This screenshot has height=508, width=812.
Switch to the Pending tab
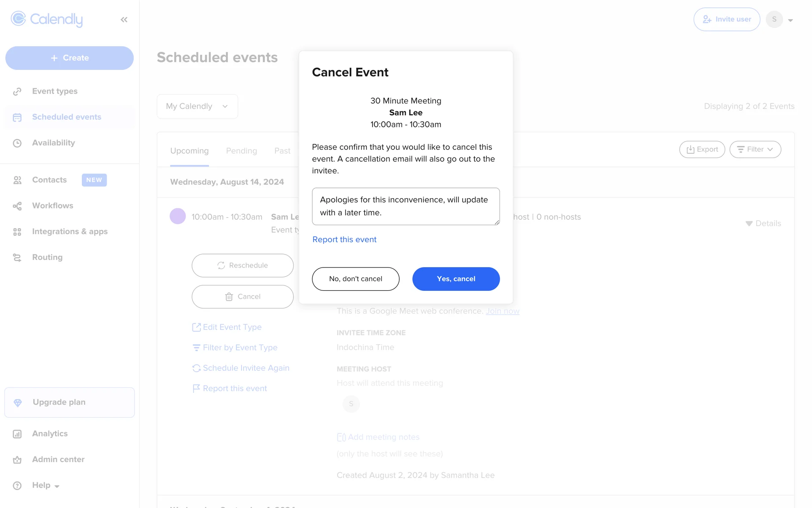(x=241, y=151)
